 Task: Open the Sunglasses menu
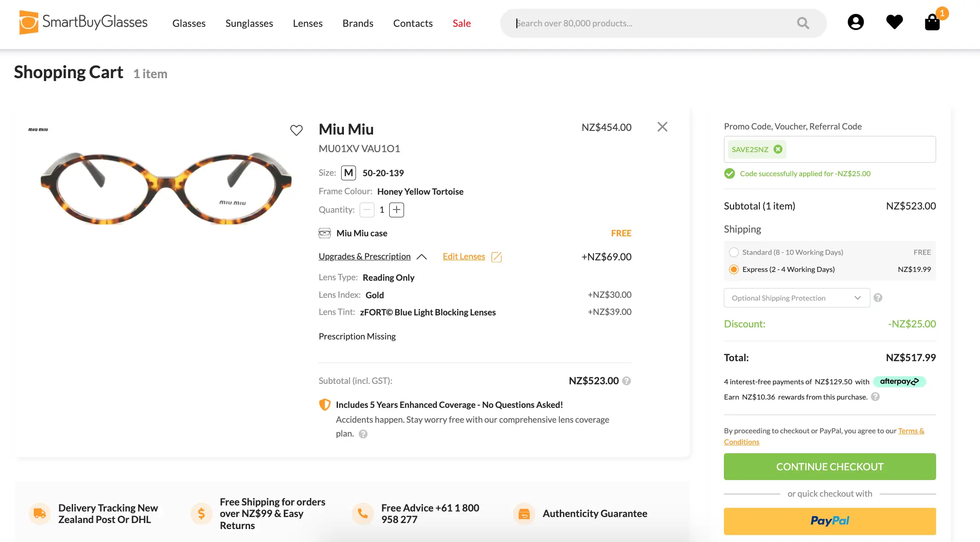pos(249,23)
